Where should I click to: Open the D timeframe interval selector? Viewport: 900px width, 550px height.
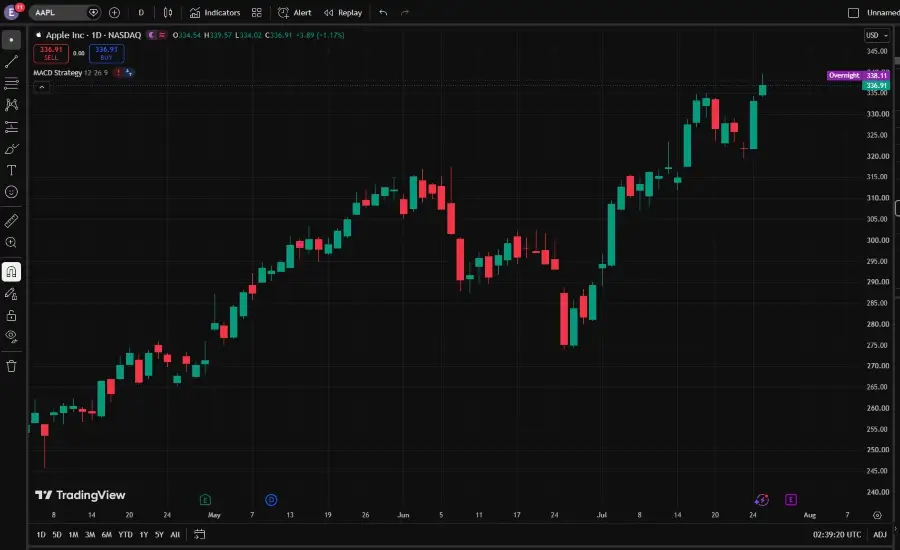click(x=141, y=12)
